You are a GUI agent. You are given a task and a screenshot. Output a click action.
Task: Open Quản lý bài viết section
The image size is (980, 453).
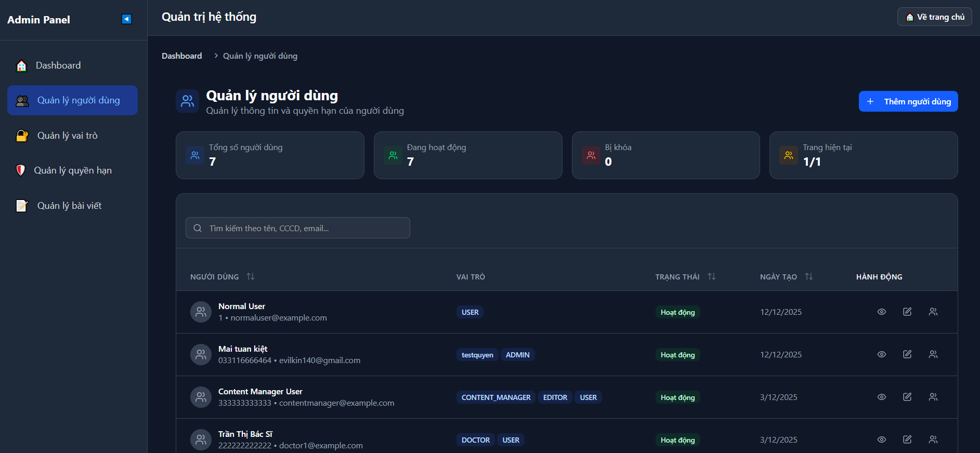point(69,206)
